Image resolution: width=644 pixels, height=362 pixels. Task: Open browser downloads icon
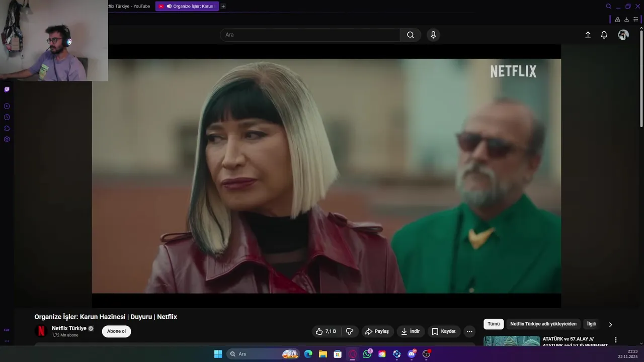click(x=626, y=19)
